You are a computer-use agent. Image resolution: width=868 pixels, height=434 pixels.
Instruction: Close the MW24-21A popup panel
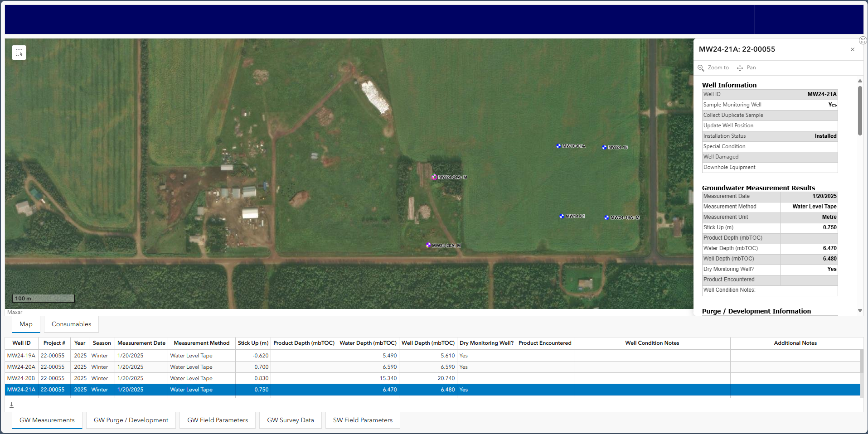click(x=852, y=49)
